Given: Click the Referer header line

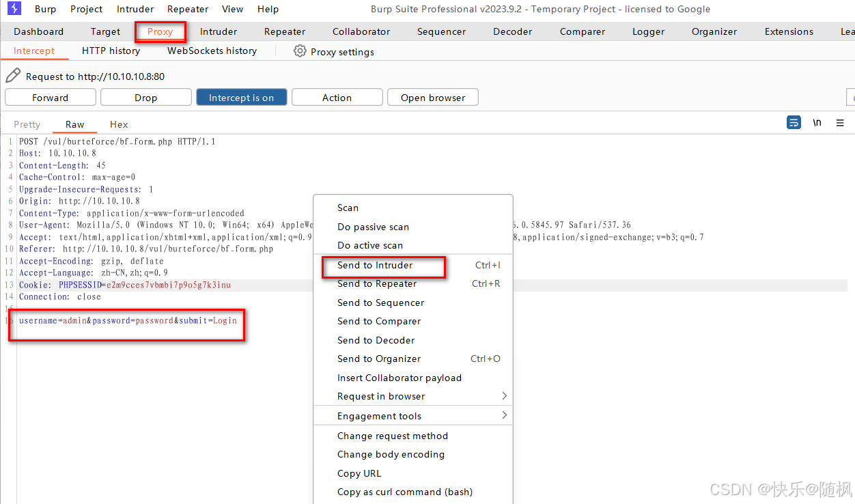Looking at the screenshot, I should point(146,249).
